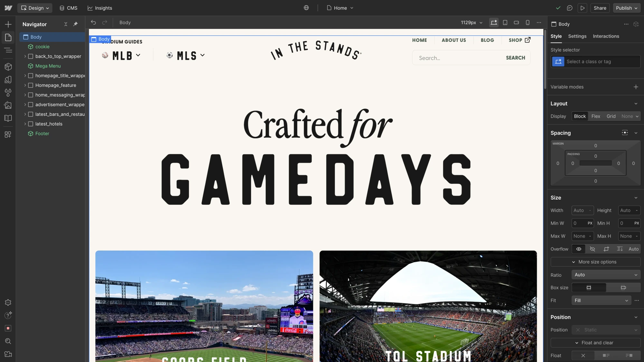The width and height of the screenshot is (644, 362).
Task: Open the CMS menu
Action: (68, 8)
